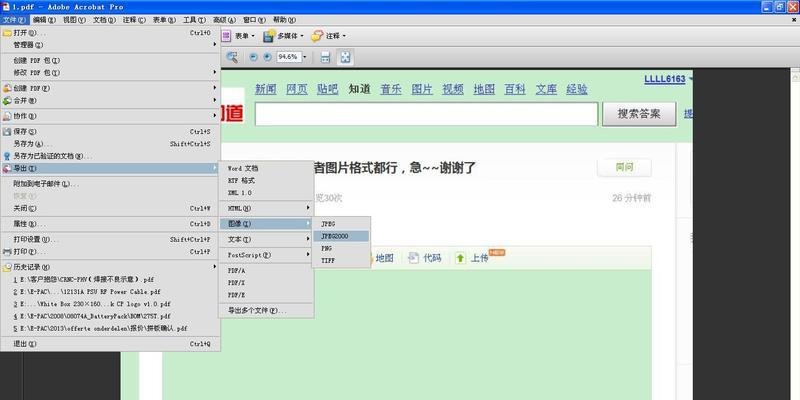Choose PNG export format
The image size is (800, 400).
[x=341, y=248]
